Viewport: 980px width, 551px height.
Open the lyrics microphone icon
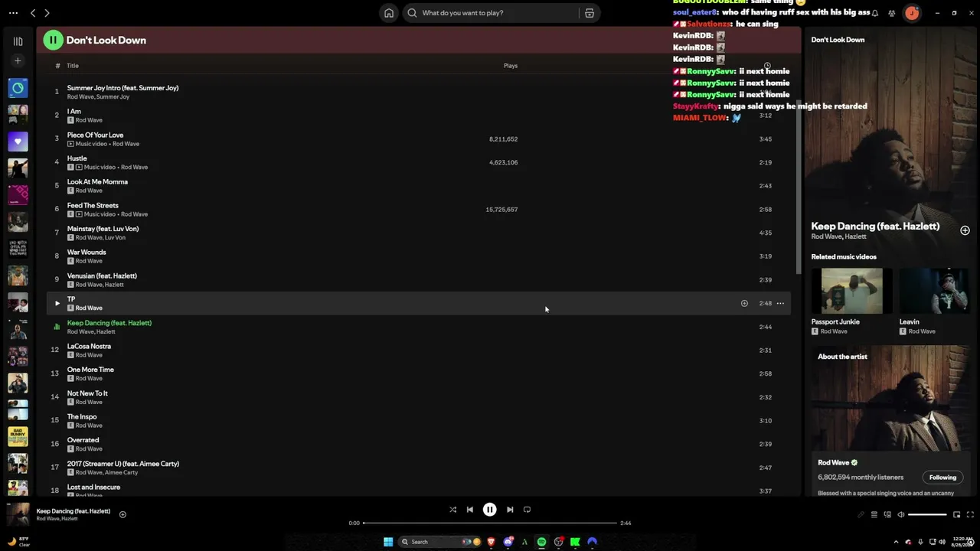[861, 515]
